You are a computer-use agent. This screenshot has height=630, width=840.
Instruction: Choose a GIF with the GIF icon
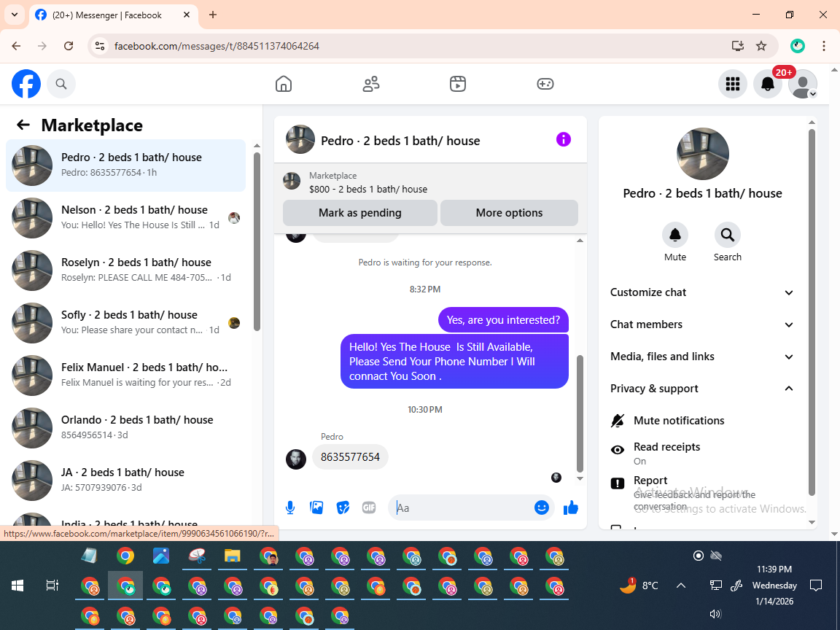(x=368, y=507)
